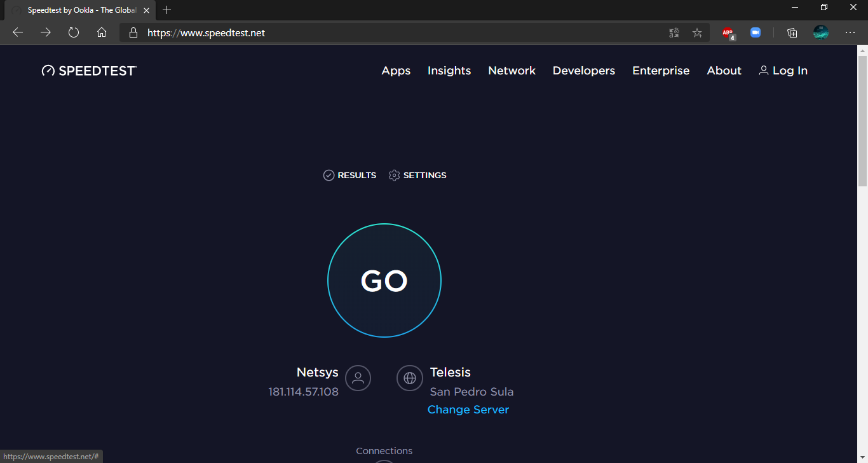Click the Connections label
This screenshot has width=868, height=463.
[x=384, y=451]
